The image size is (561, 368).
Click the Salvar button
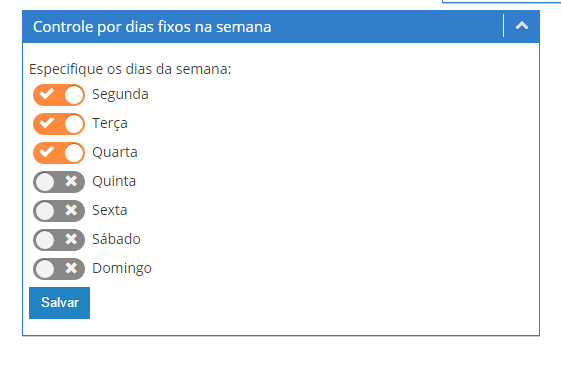tap(59, 303)
